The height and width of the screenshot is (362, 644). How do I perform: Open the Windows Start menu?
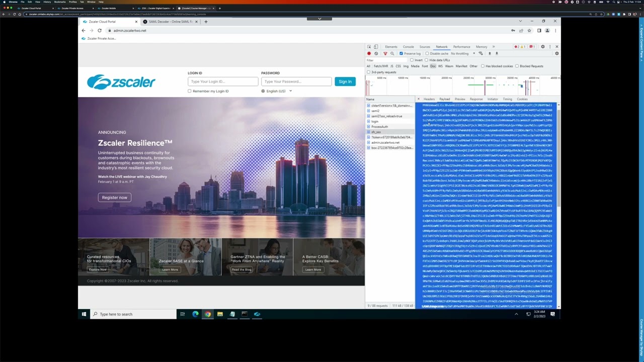[84, 314]
